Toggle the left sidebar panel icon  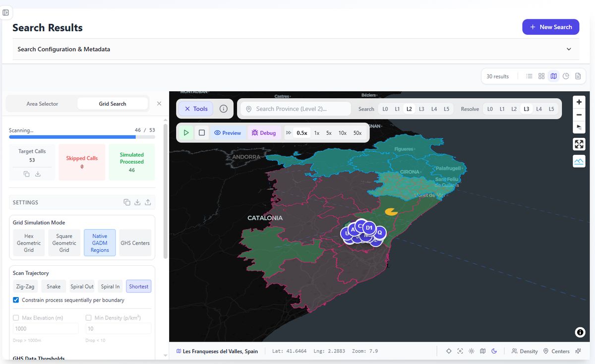(6, 12)
